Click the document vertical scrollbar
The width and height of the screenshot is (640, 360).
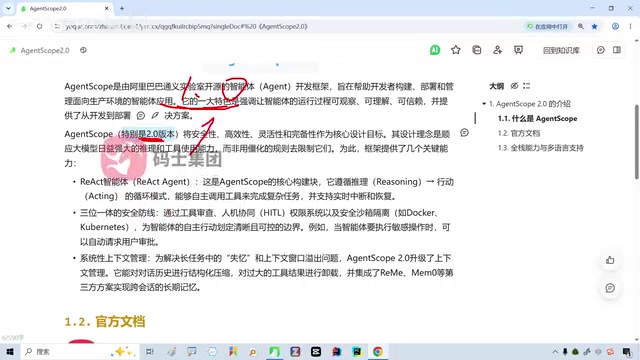point(637,142)
